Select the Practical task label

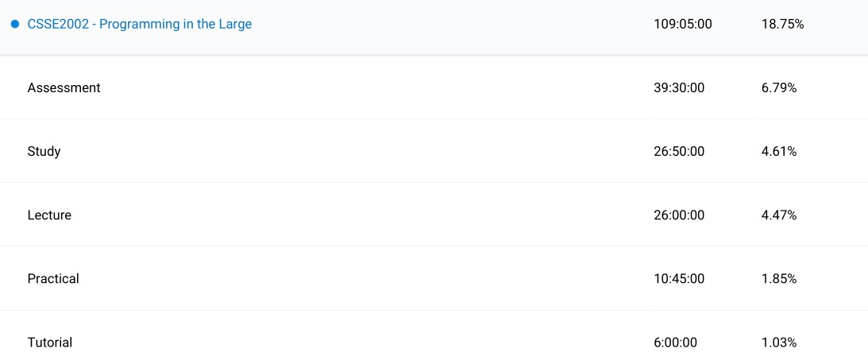[x=53, y=279]
